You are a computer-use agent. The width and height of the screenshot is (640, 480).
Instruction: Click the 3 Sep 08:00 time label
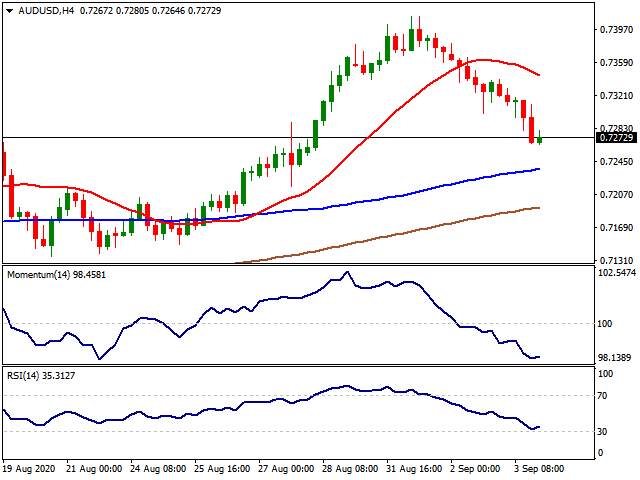coord(539,469)
